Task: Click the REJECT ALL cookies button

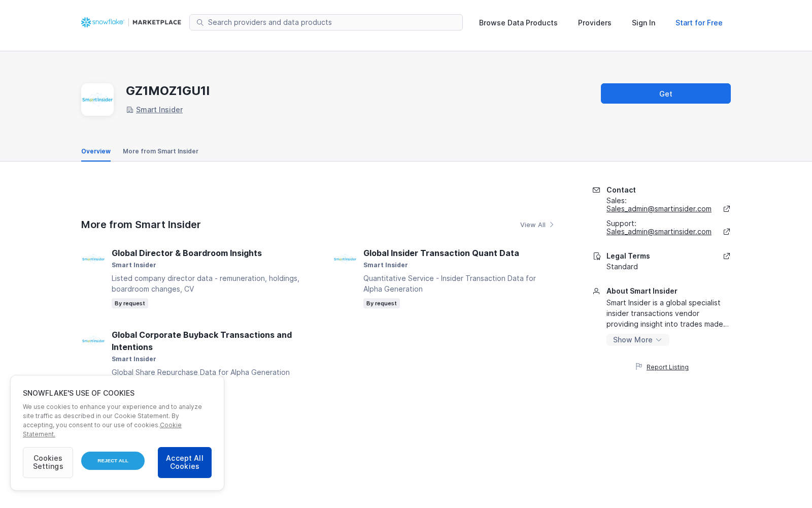Action: (x=113, y=461)
